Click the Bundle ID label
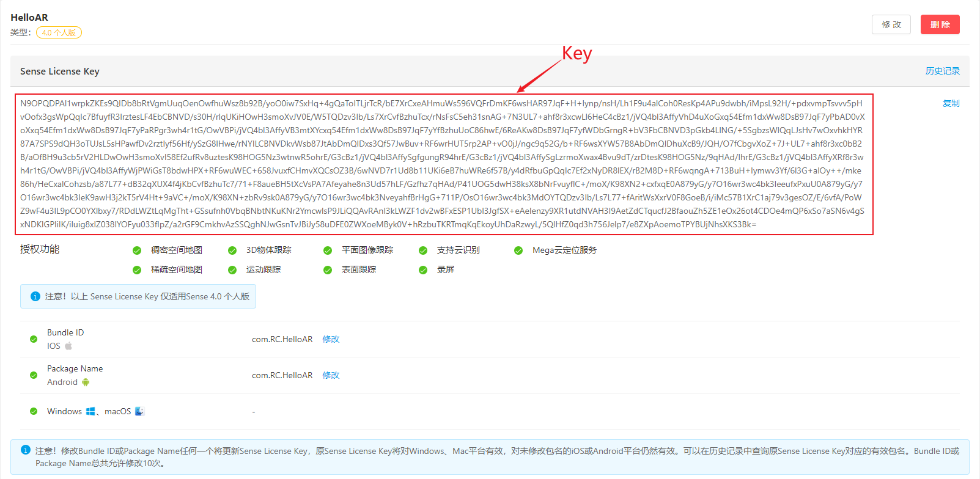This screenshot has height=479, width=980. click(65, 332)
